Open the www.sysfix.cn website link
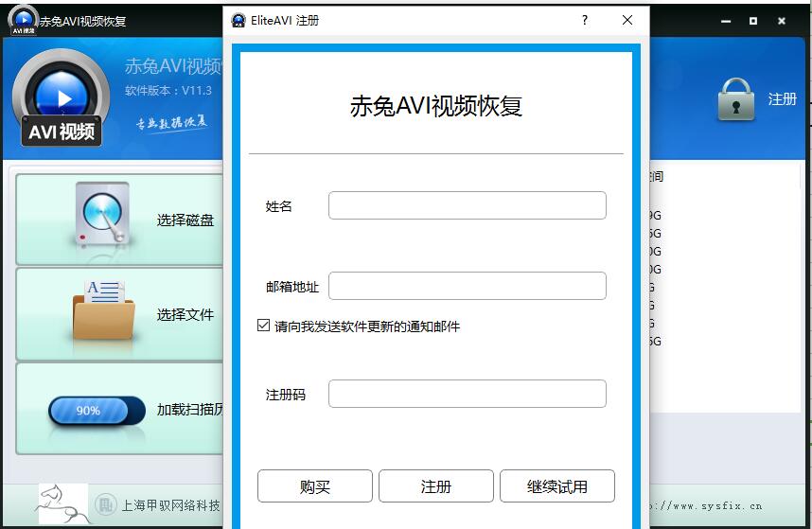812x529 pixels. pyautogui.click(x=705, y=506)
